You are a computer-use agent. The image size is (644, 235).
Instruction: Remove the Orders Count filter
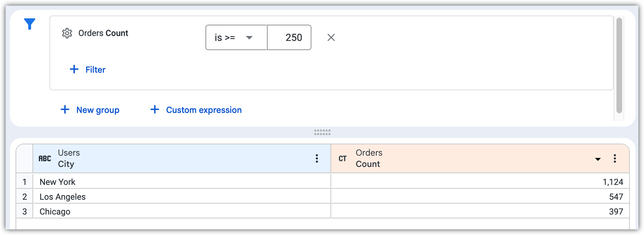point(331,37)
